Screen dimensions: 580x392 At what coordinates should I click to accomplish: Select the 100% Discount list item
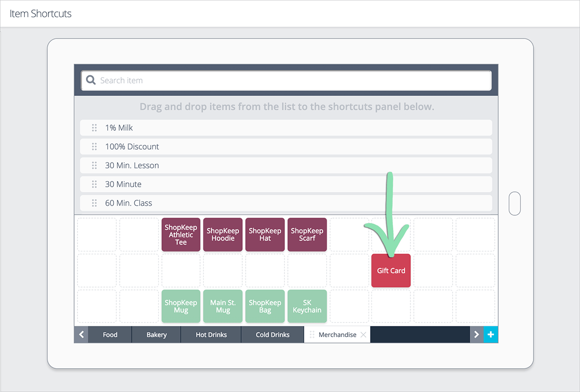[286, 146]
